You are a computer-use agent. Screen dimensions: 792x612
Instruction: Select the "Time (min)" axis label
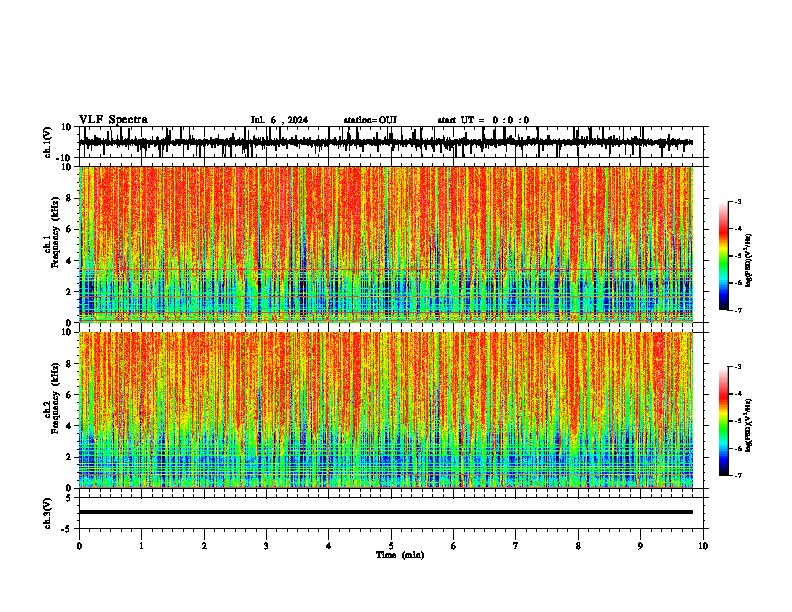coord(400,555)
